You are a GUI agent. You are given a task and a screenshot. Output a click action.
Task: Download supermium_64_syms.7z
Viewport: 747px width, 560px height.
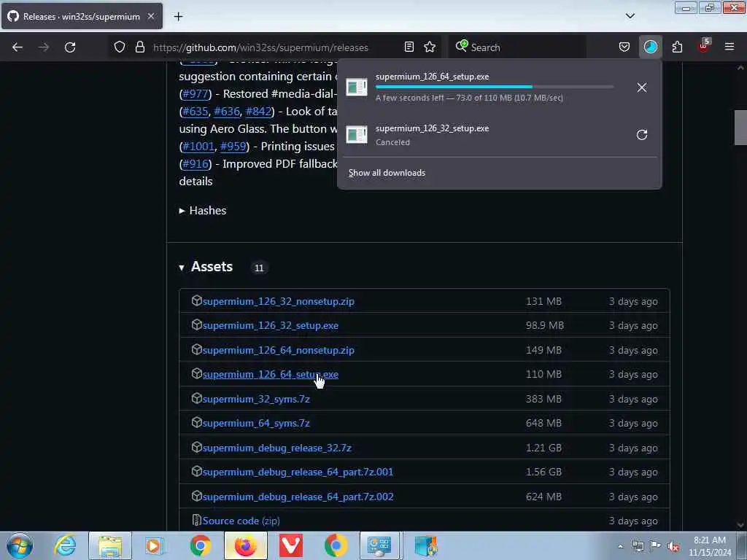click(x=256, y=424)
